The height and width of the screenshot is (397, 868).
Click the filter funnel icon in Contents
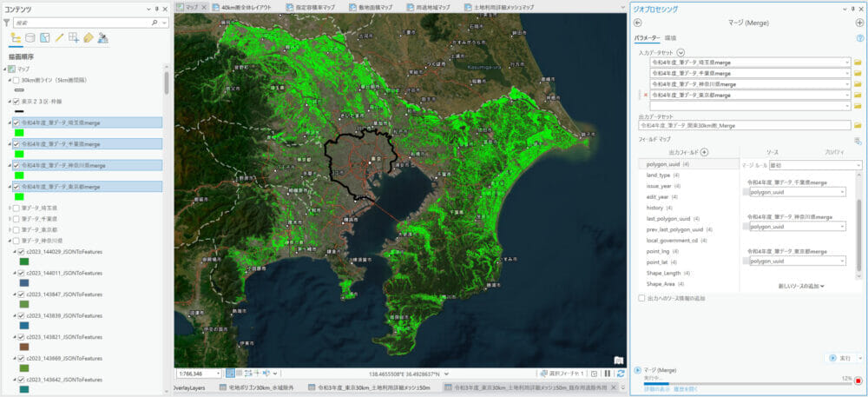[x=7, y=23]
